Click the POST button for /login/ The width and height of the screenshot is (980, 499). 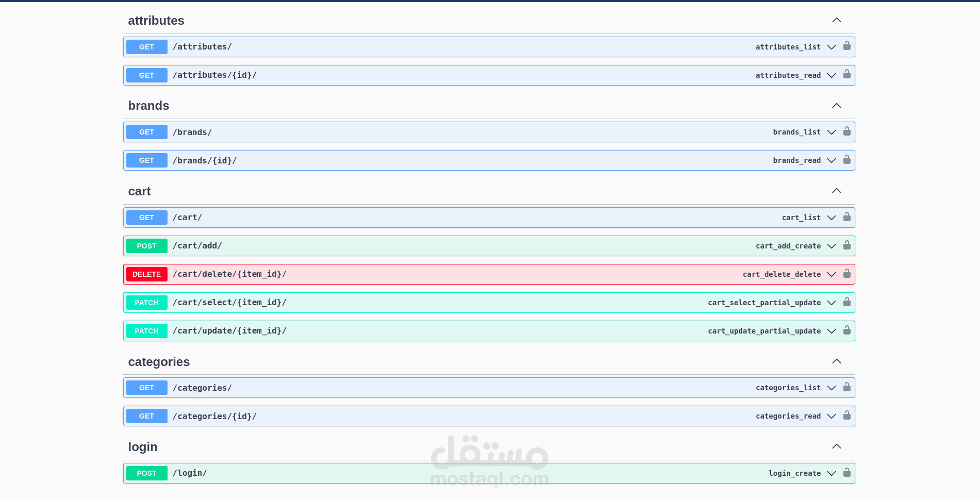point(147,473)
